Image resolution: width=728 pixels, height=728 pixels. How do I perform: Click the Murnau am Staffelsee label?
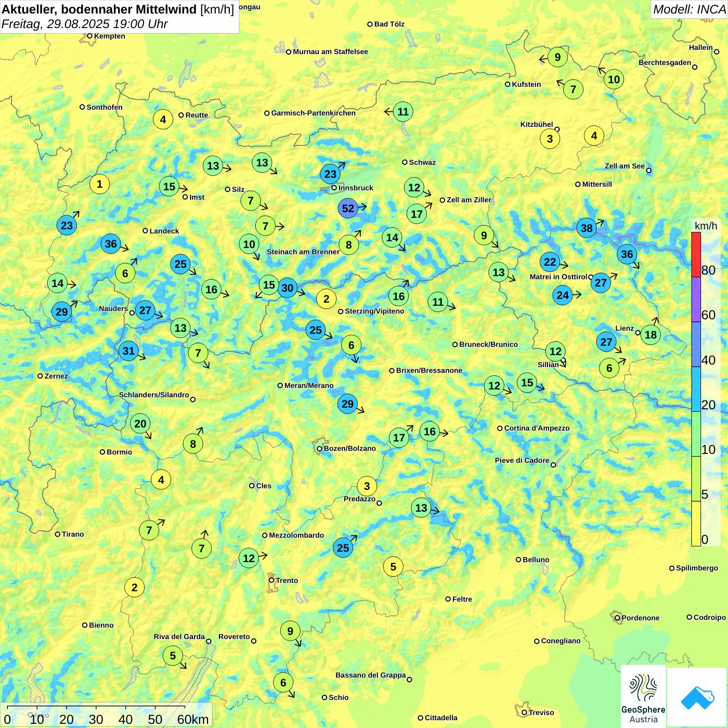point(330,51)
